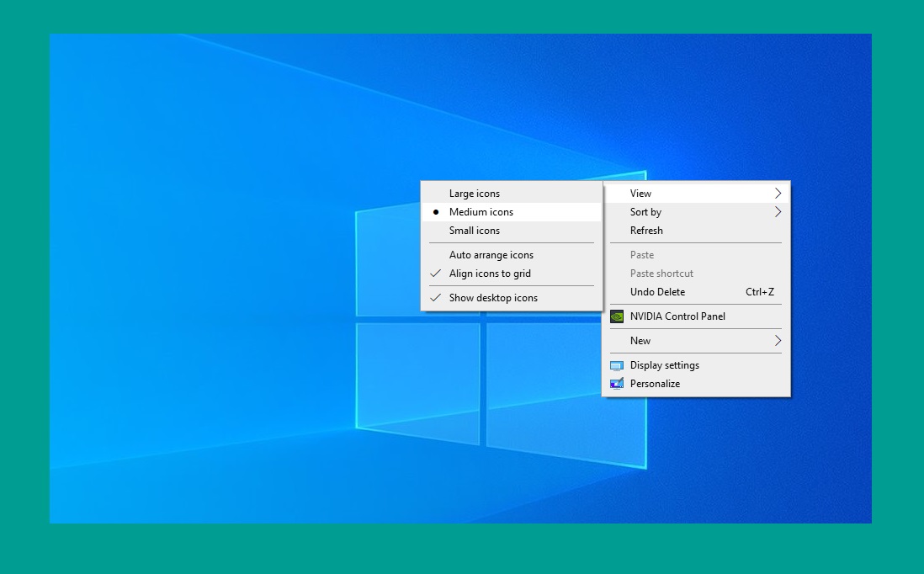924x574 pixels.
Task: Click the disabled Paste shortcut entry
Action: (x=696, y=274)
